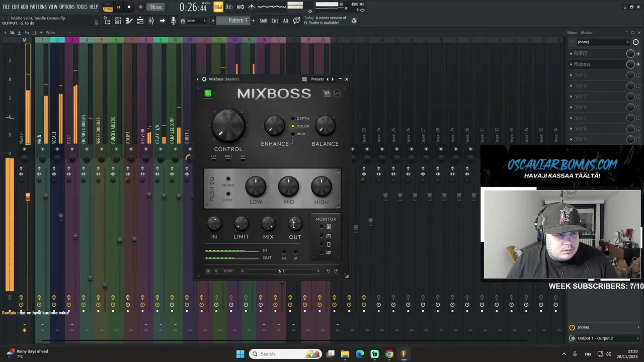Click the mixer latency clock icon
This screenshot has width=644, height=362.
click(635, 42)
